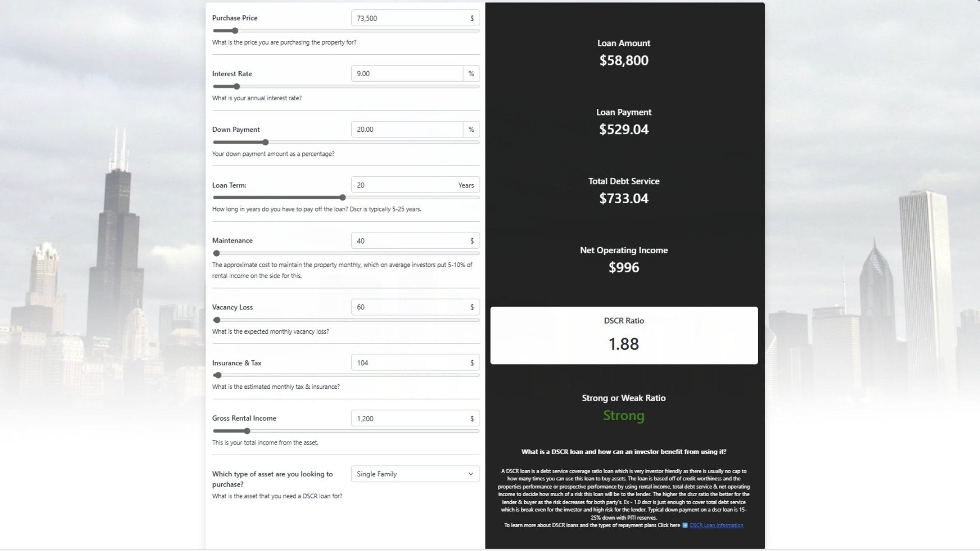Click the Purchase Price input field

[408, 18]
